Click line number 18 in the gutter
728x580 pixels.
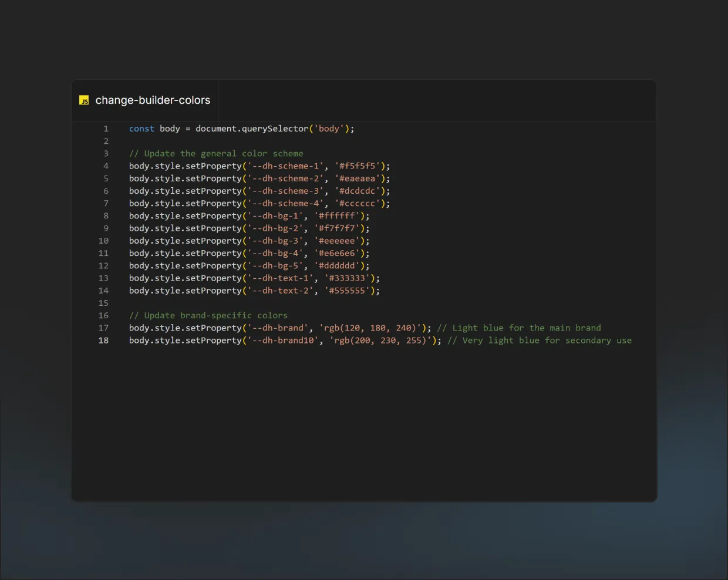(x=103, y=340)
